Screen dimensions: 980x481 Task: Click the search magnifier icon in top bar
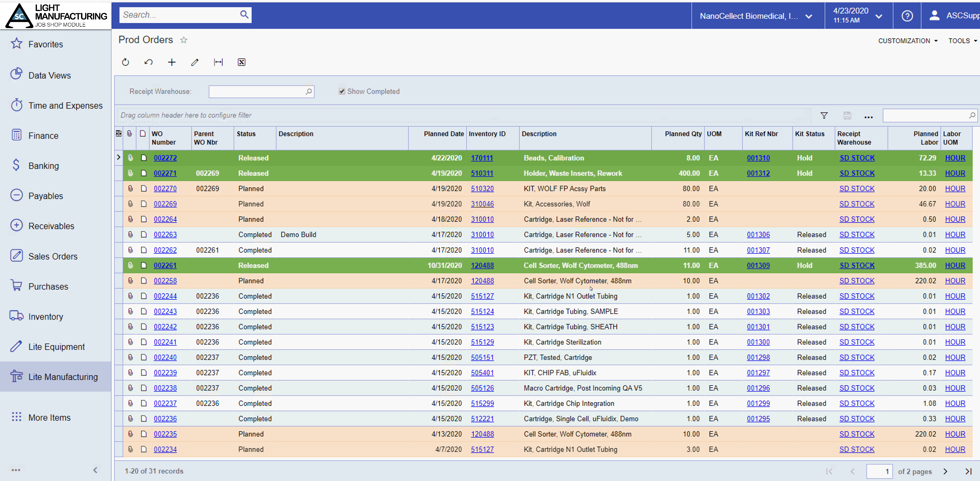point(244,14)
